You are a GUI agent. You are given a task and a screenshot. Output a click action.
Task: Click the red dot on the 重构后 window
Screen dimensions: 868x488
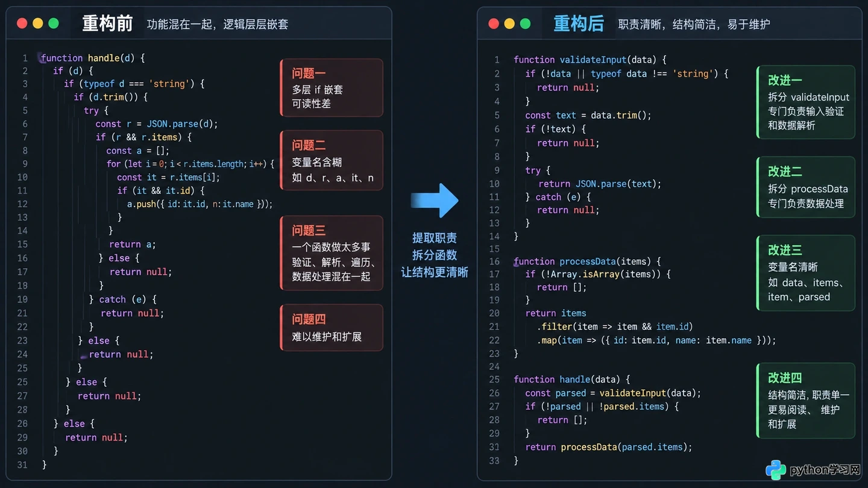[494, 23]
